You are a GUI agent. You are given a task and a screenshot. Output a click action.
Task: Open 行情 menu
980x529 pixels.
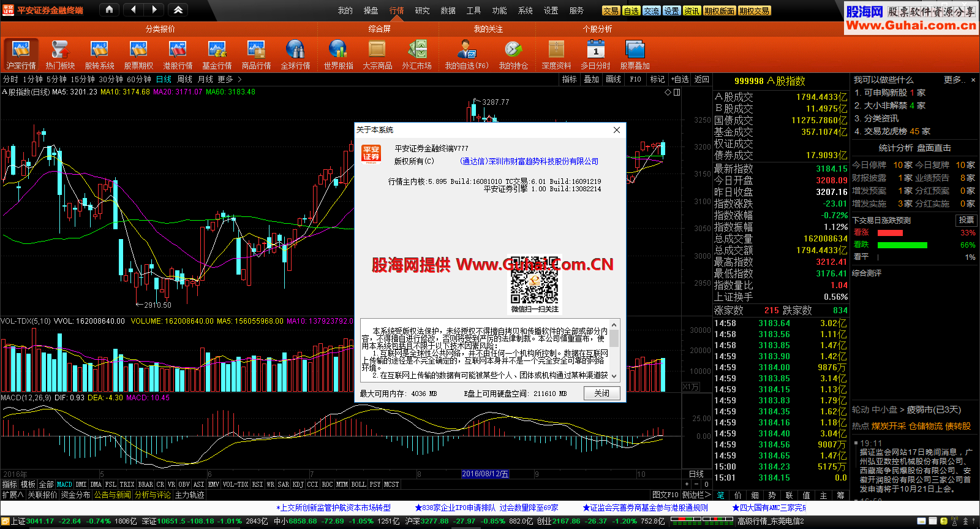coord(397,10)
